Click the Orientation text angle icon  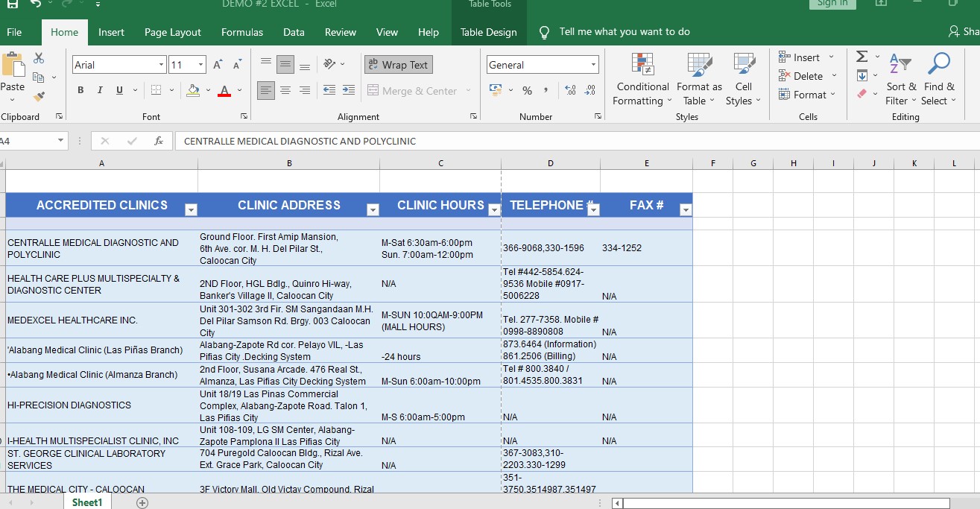coord(330,65)
